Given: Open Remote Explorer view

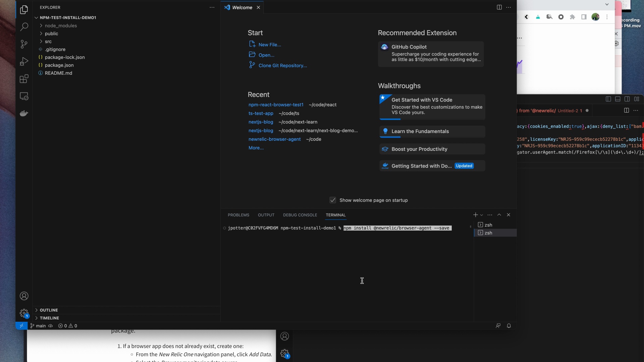Looking at the screenshot, I should coord(24,97).
